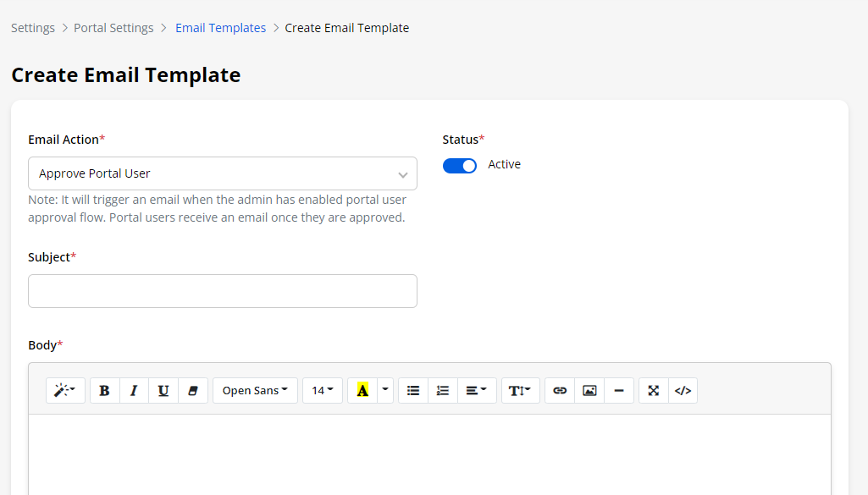Go back to the Email Templates breadcrumb

220,28
